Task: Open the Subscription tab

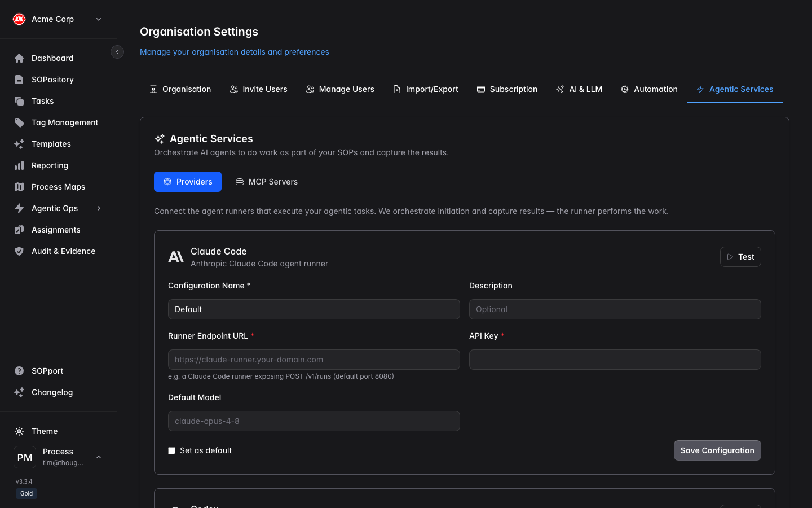Action: point(507,89)
